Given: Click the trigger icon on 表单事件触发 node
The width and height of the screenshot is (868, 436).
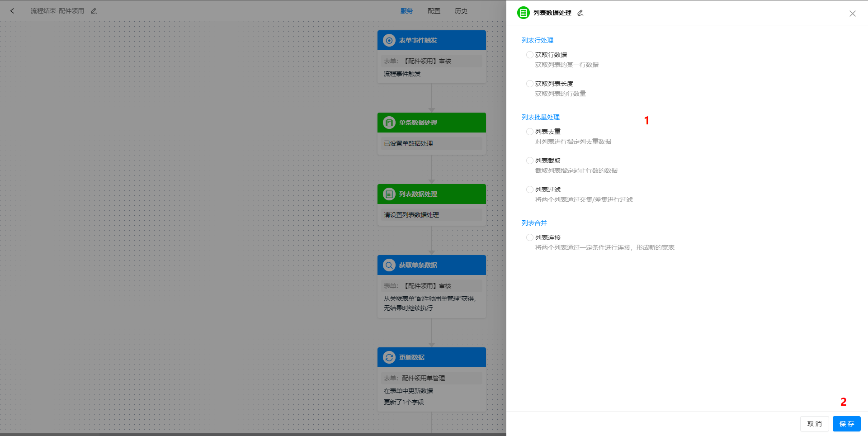Looking at the screenshot, I should [389, 40].
